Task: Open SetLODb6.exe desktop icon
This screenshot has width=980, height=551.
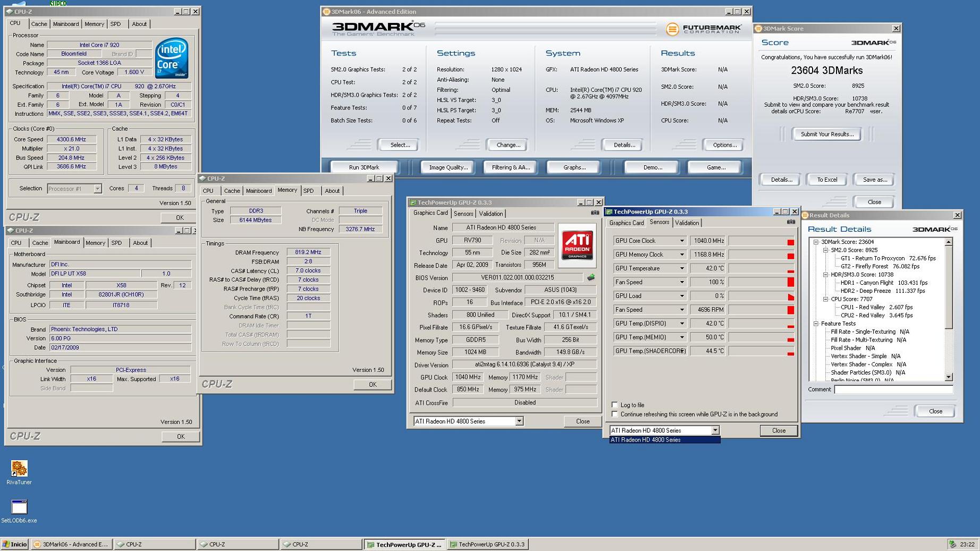Action: (x=19, y=511)
